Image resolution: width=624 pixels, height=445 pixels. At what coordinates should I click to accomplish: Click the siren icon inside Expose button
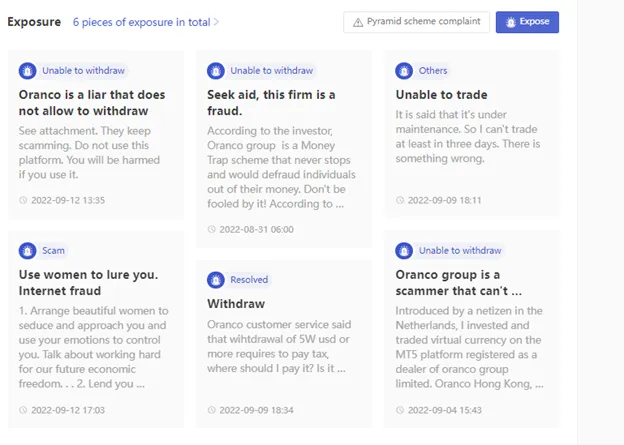511,22
